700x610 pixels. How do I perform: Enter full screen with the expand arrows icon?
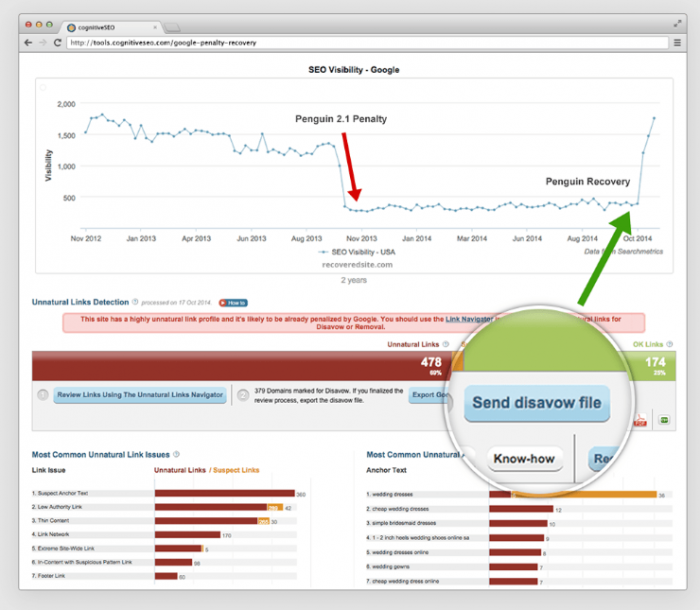(677, 24)
